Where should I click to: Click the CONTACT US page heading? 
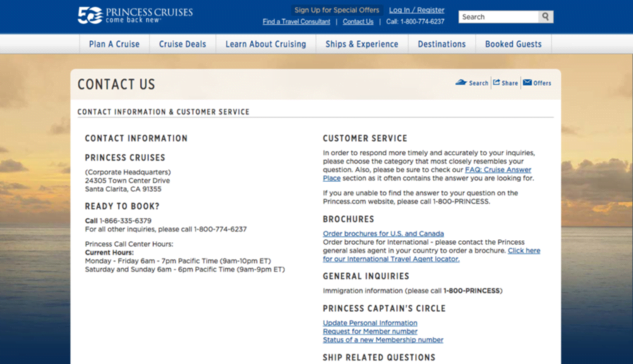pos(116,85)
